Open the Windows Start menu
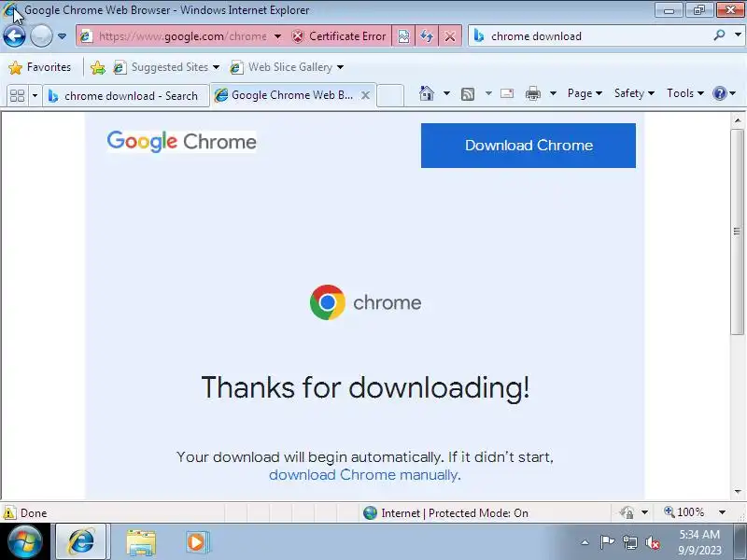Viewport: 747px width, 560px height. coord(25,542)
